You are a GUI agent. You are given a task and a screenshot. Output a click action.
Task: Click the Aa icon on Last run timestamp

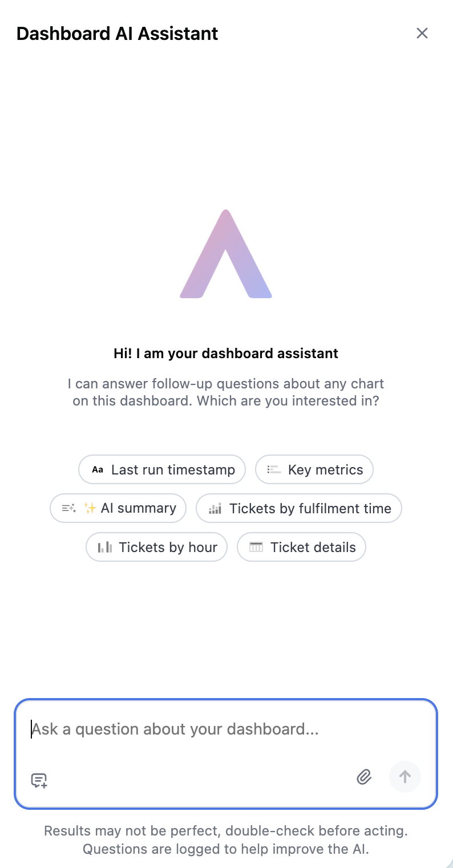tap(97, 469)
